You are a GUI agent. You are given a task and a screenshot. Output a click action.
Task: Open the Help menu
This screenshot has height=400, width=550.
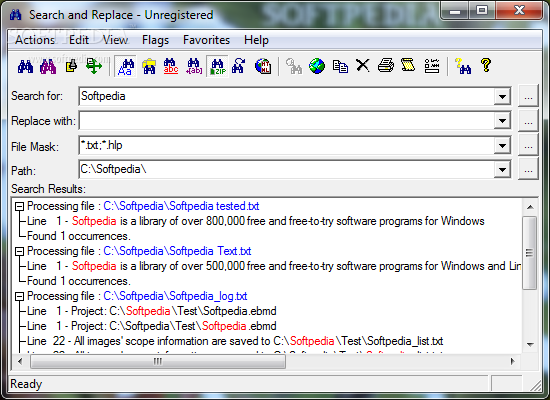(x=256, y=40)
